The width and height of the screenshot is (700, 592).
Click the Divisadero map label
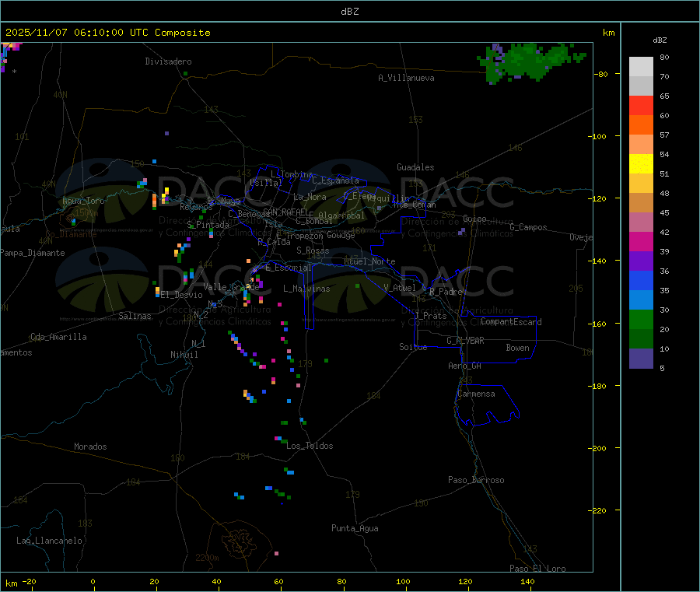click(x=168, y=61)
